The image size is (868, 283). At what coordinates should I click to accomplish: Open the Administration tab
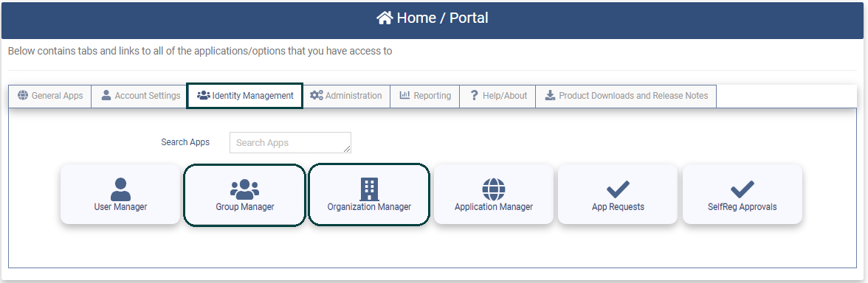[x=346, y=96]
